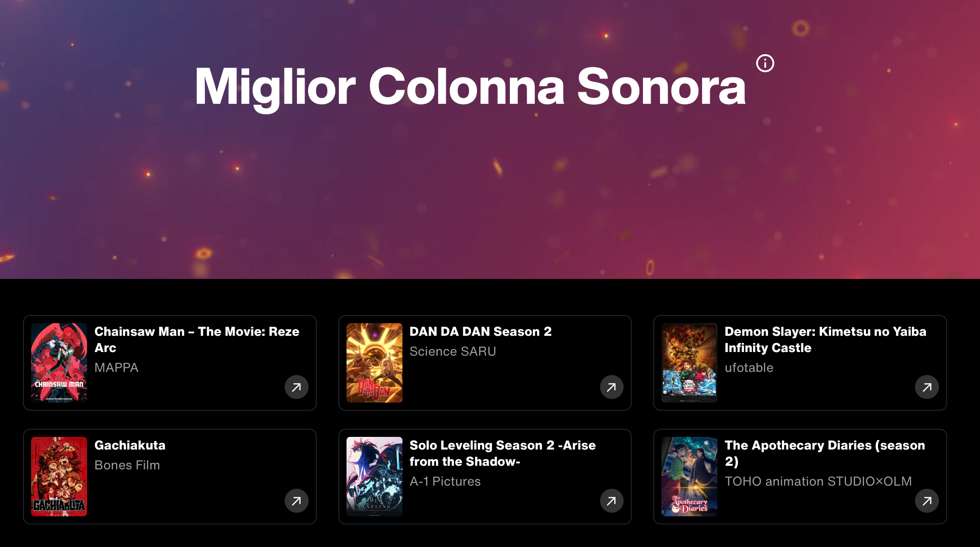Click The Apothecary Diaries (season 2) title
The height and width of the screenshot is (547, 980).
click(x=825, y=453)
